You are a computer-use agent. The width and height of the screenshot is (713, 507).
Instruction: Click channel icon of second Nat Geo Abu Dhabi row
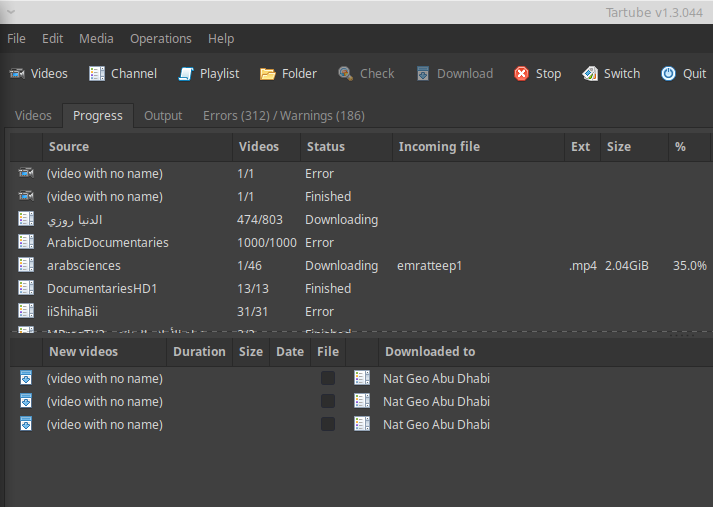click(x=362, y=401)
